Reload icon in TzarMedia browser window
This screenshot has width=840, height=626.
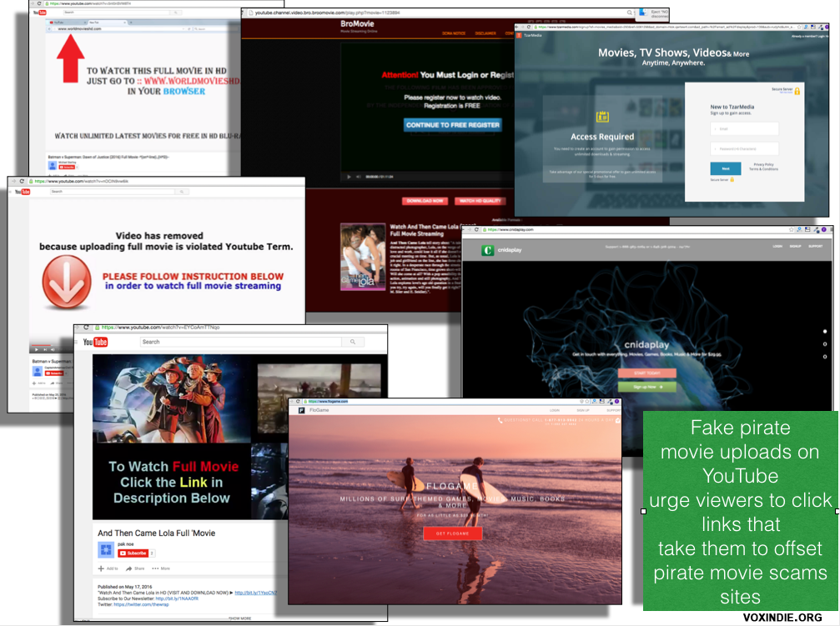(x=529, y=27)
